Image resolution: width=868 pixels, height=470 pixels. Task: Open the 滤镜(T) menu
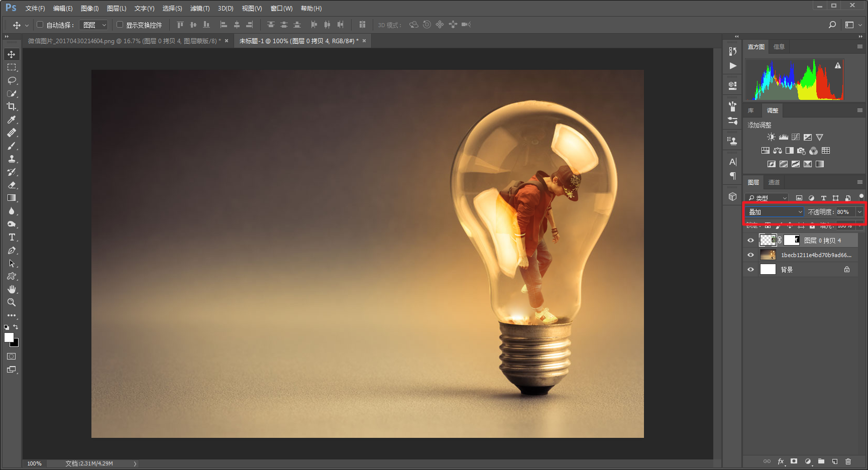coord(200,9)
